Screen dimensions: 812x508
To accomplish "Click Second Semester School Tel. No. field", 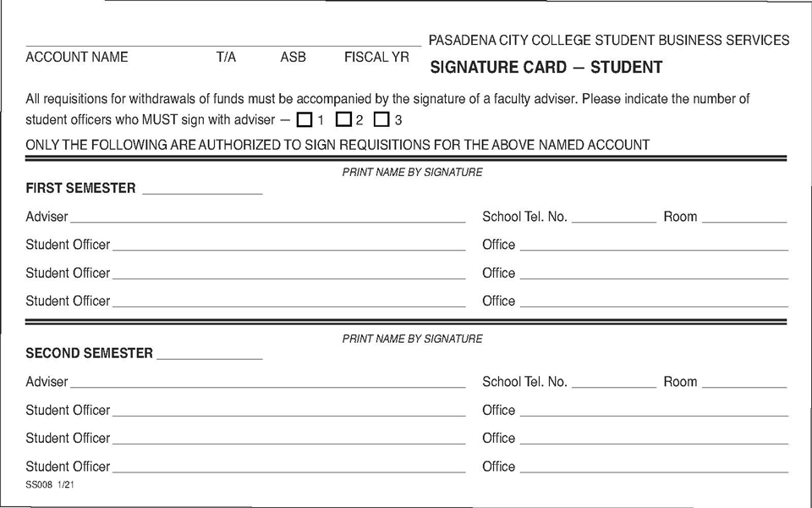I will [613, 381].
